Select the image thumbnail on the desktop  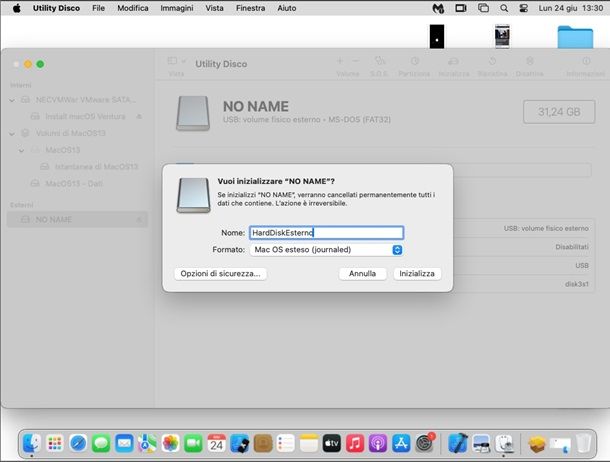point(502,37)
